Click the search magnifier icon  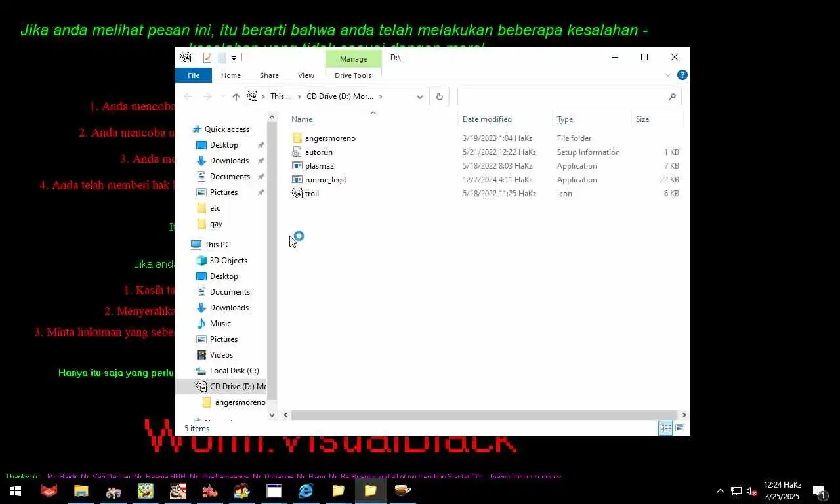672,96
